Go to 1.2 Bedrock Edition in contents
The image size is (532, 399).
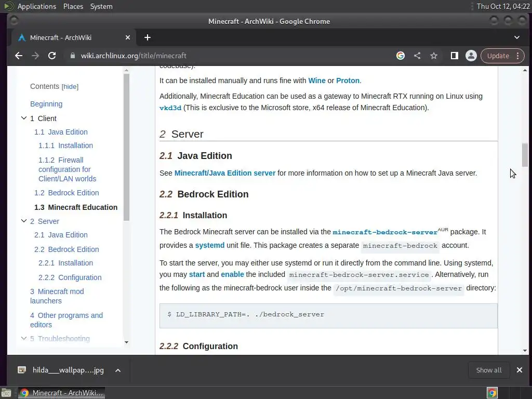tap(67, 193)
